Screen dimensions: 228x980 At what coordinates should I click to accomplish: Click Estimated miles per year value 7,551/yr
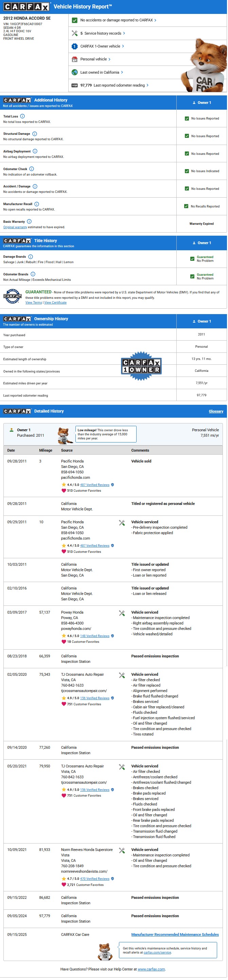point(201,383)
